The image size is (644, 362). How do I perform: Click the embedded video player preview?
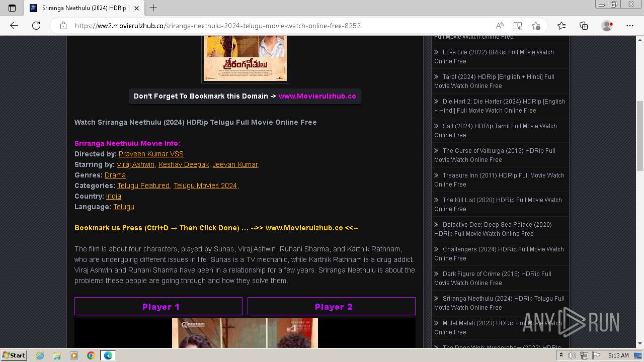(x=245, y=332)
